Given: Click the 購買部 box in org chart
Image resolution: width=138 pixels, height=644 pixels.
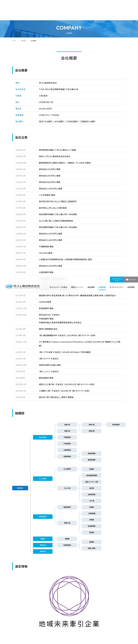Looking at the screenshot, I should click(43, 539).
